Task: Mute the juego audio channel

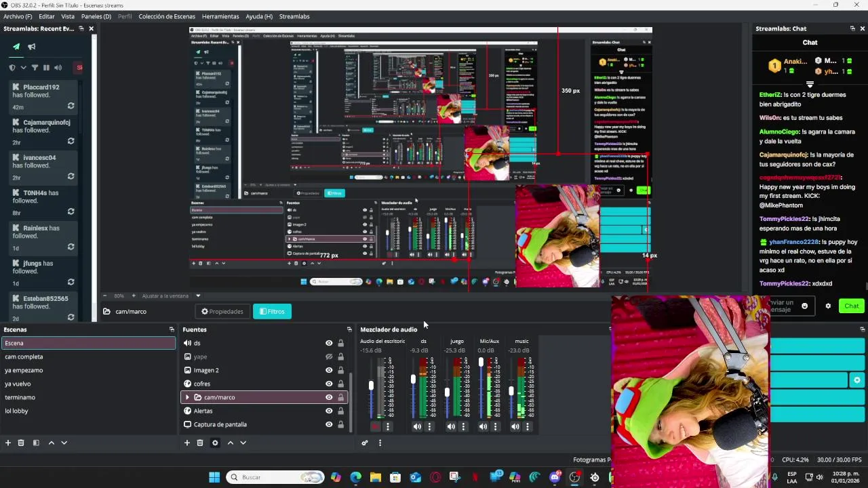Action: pyautogui.click(x=450, y=426)
